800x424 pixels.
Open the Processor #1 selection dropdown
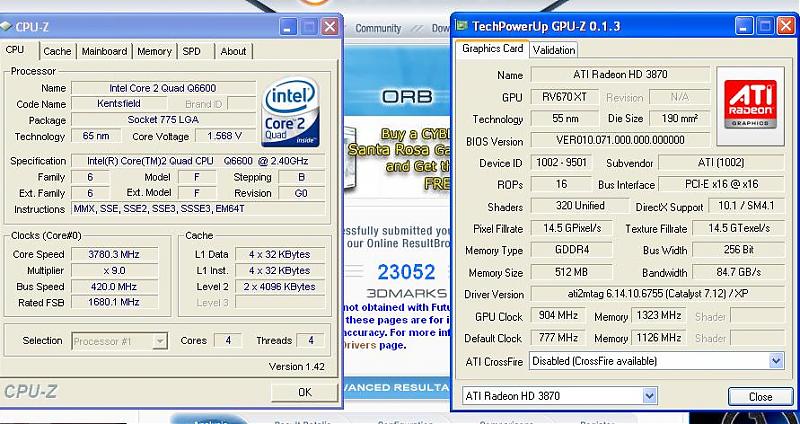(x=119, y=341)
